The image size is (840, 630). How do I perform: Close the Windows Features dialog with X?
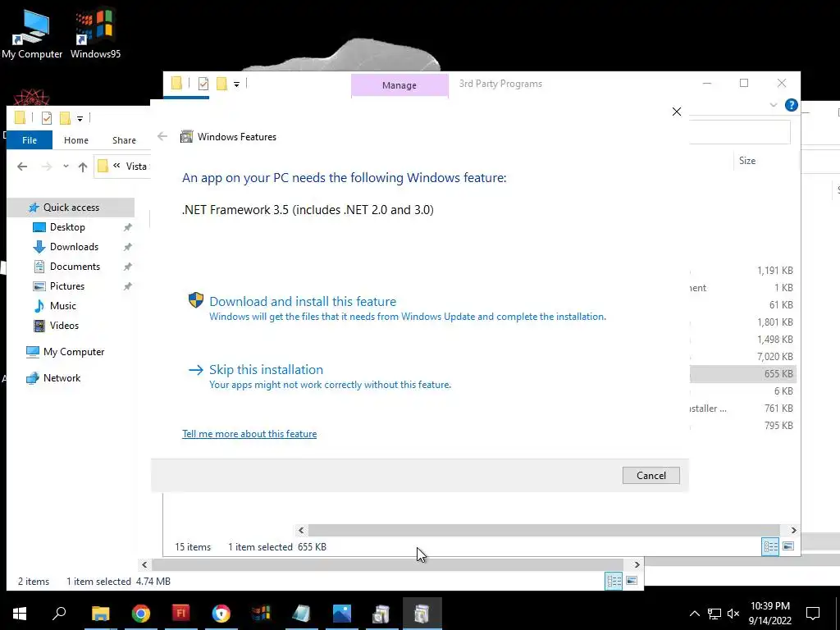coord(677,112)
